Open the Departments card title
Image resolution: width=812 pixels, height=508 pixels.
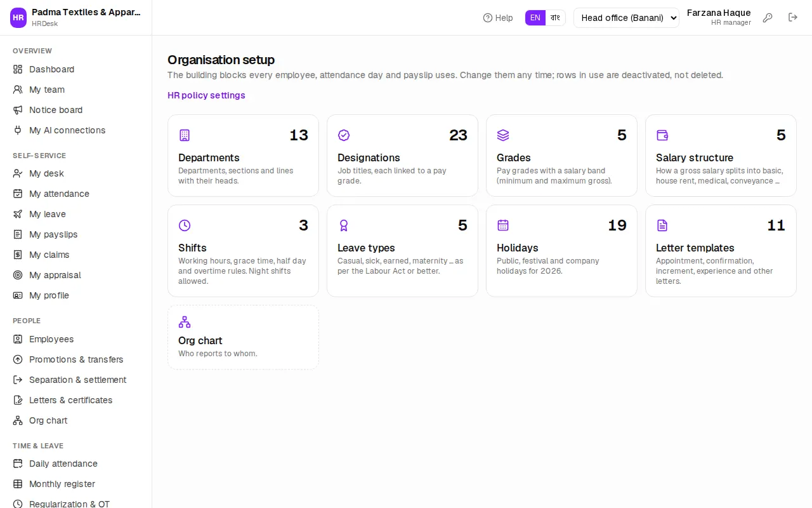(209, 157)
